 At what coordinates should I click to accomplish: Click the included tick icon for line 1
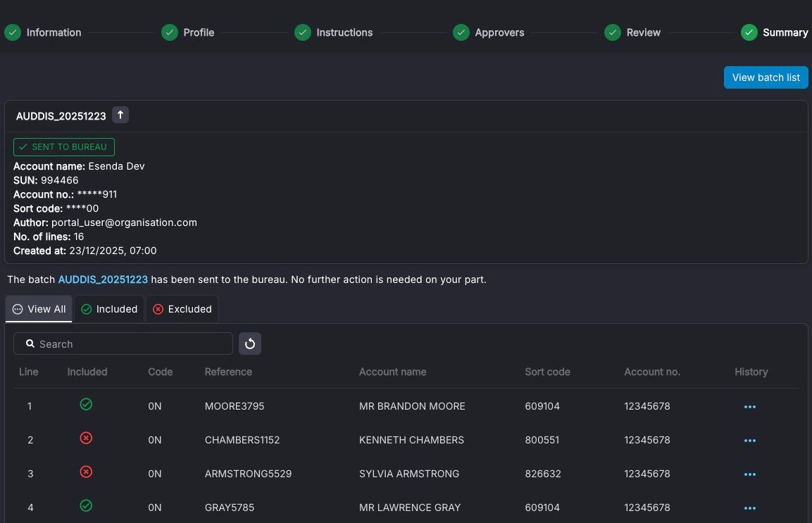click(x=86, y=404)
